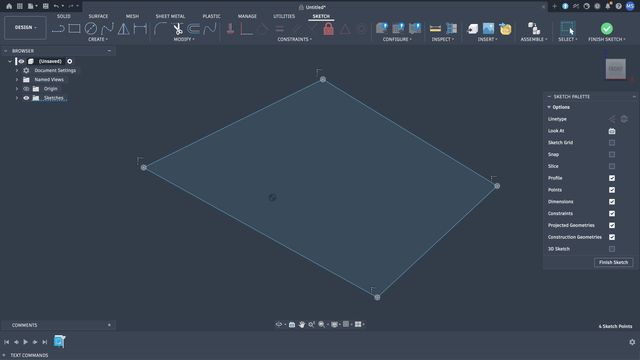The image size is (640, 360).
Task: Select the Line sketch tool
Action: 58,29
